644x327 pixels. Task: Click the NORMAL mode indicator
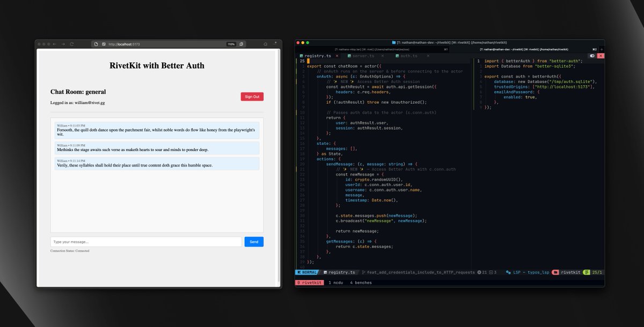click(308, 272)
